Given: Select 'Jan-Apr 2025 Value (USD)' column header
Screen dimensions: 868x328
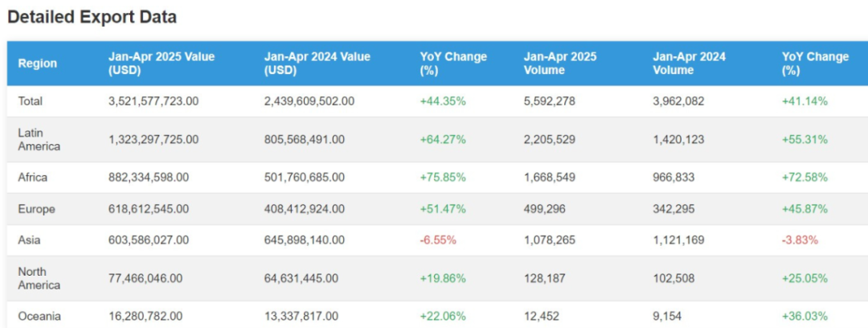Looking at the screenshot, I should point(162,64).
